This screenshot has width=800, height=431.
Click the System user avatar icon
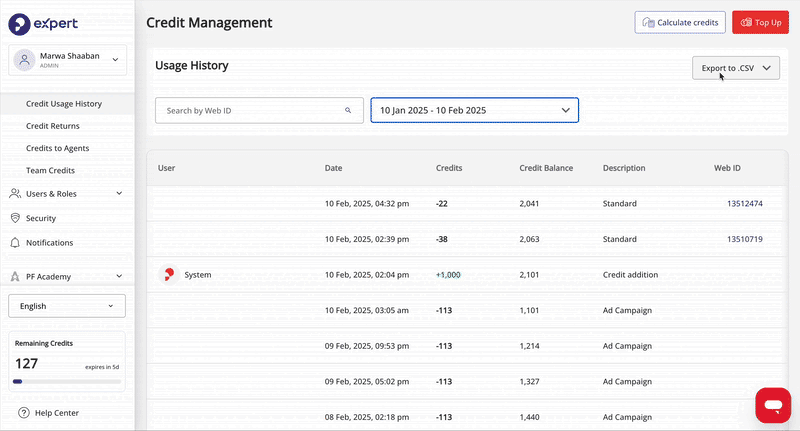click(168, 274)
